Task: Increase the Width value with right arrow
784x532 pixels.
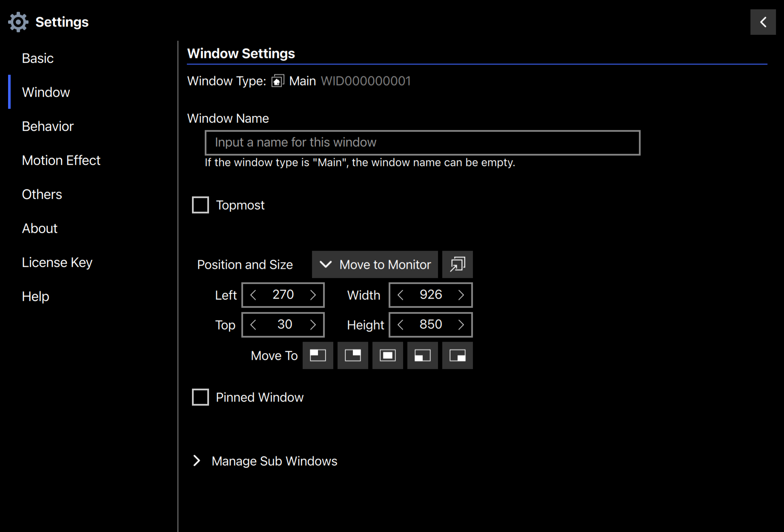Action: tap(461, 295)
